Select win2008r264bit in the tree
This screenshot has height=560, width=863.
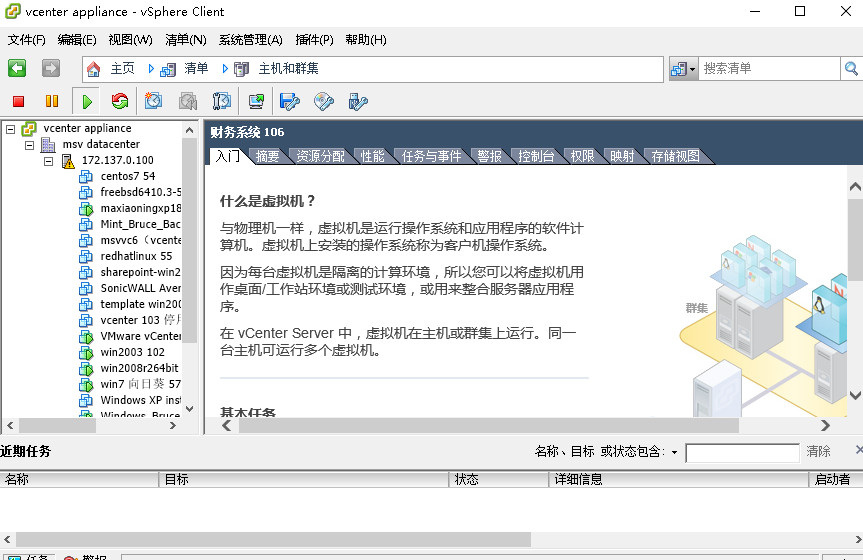click(139, 368)
